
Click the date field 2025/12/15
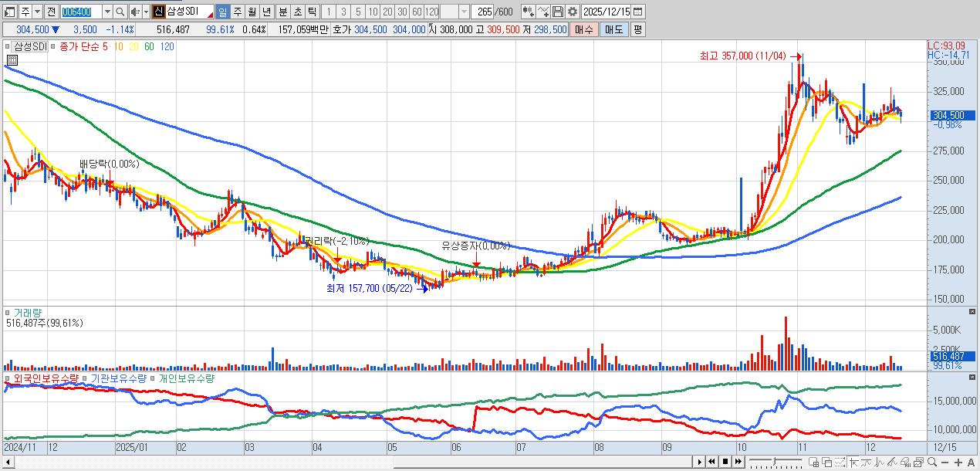point(607,12)
